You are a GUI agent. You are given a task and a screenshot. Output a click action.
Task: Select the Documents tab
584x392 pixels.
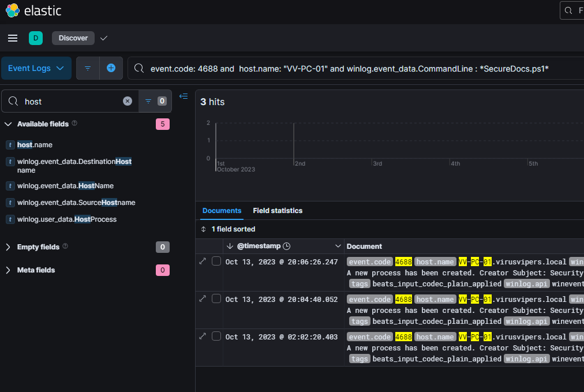coord(222,211)
